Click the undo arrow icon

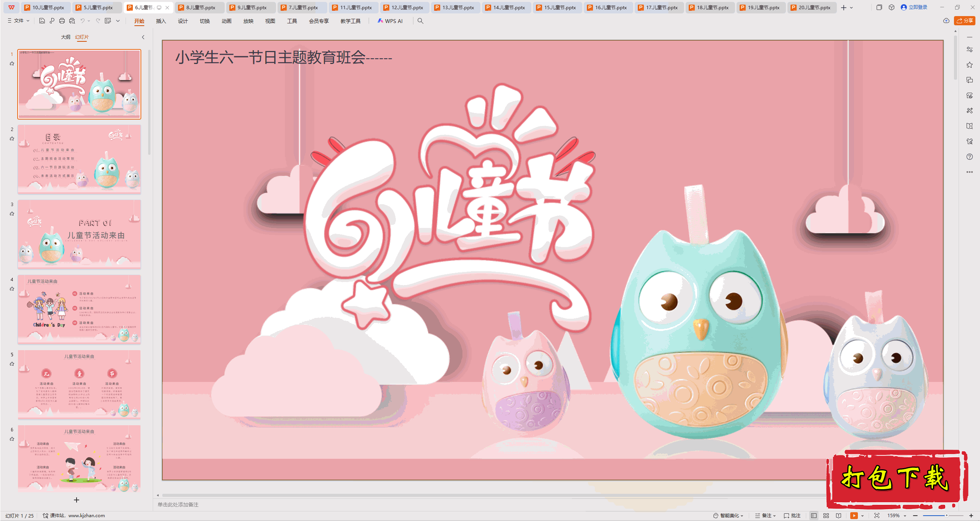click(82, 21)
